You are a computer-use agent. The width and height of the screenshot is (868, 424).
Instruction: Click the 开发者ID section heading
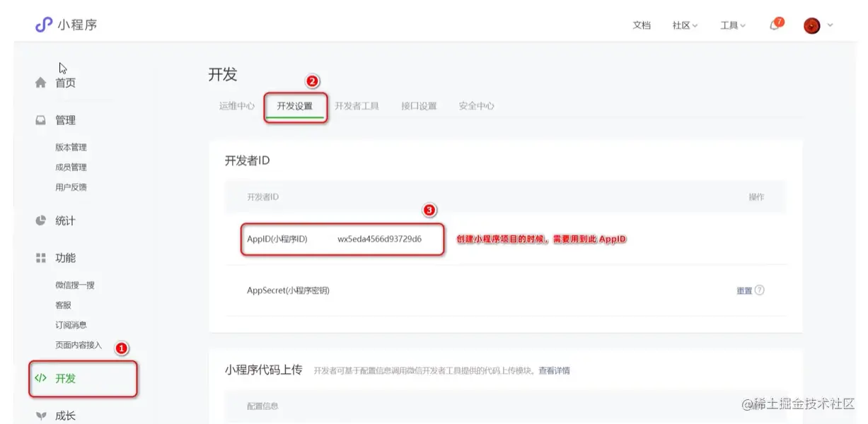click(248, 160)
